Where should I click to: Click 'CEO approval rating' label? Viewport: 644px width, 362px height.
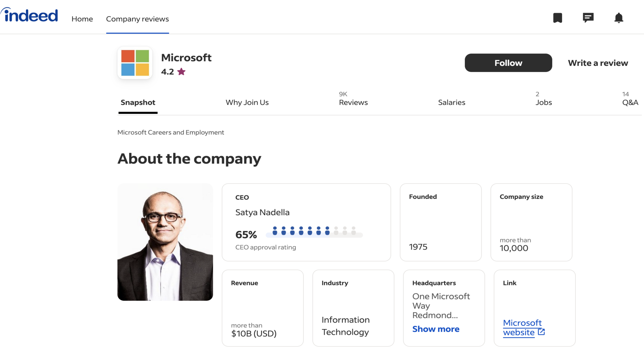[266, 247]
